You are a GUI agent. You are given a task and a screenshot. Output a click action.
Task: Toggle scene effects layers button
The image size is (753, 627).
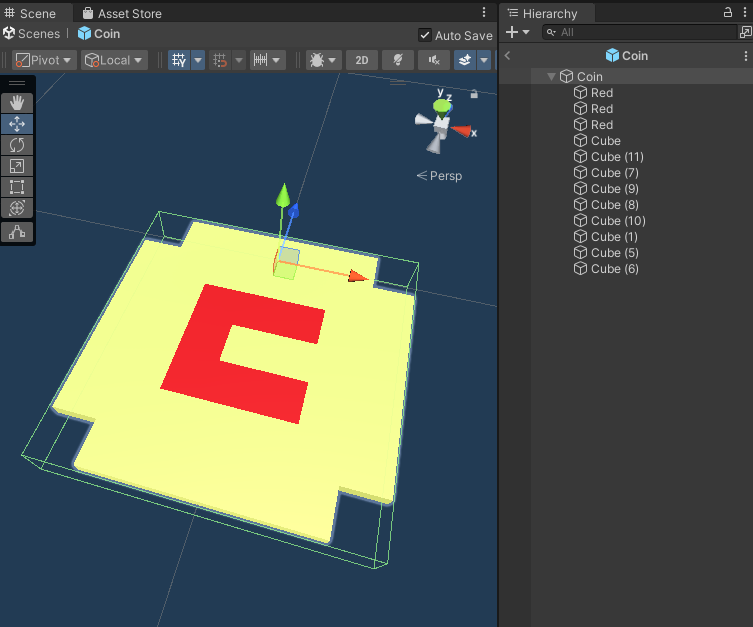[465, 60]
